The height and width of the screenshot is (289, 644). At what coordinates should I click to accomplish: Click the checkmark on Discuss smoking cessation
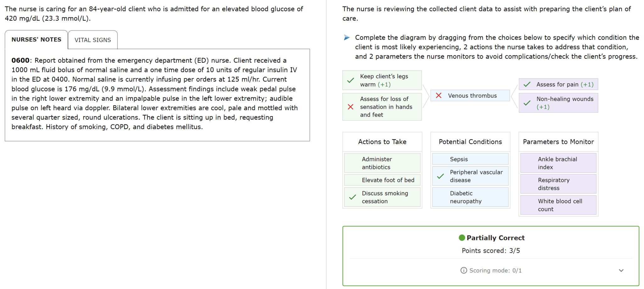[352, 197]
